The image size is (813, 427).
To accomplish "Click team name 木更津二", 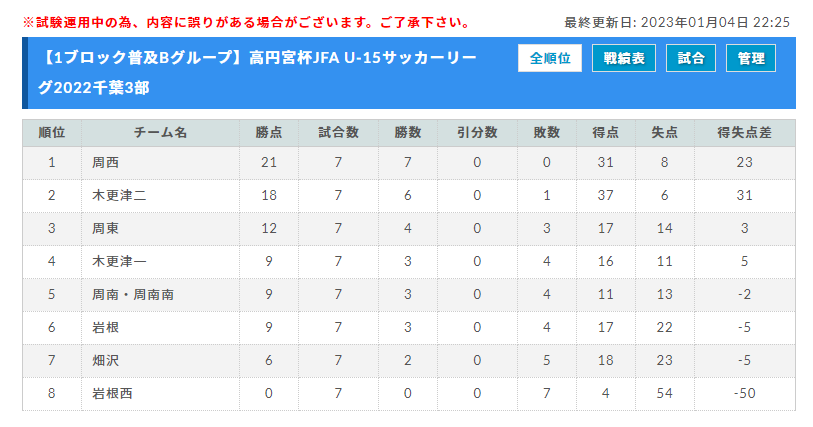I will [x=119, y=195].
